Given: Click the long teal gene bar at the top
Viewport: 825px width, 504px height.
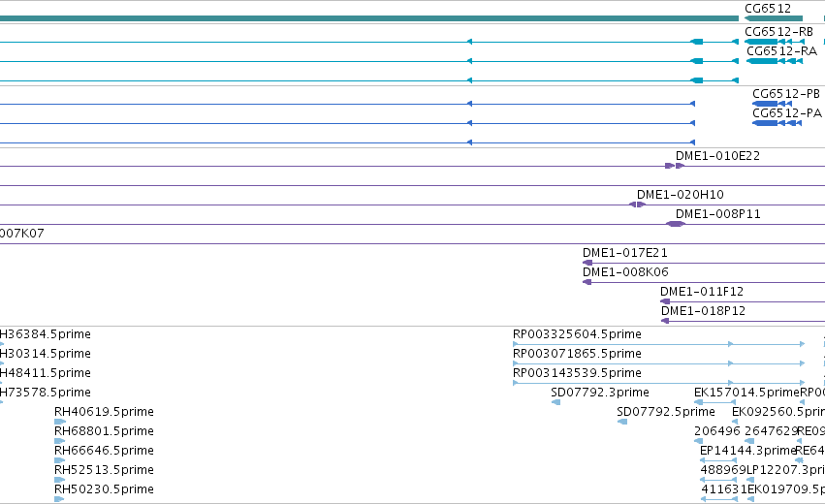Looking at the screenshot, I should (x=369, y=18).
